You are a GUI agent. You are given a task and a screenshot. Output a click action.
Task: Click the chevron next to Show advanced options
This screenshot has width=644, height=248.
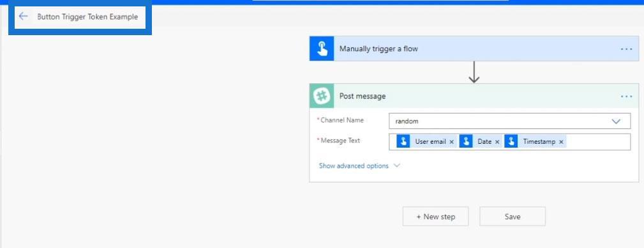point(396,166)
